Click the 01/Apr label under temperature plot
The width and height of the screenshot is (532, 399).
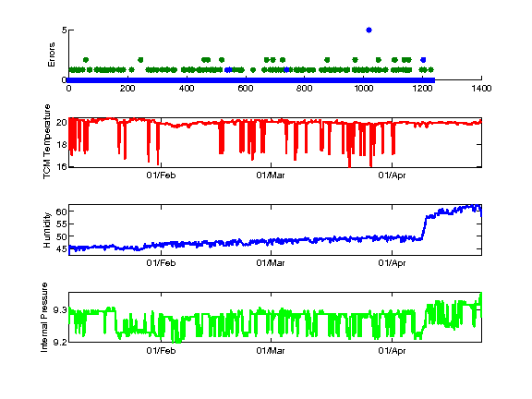[392, 175]
